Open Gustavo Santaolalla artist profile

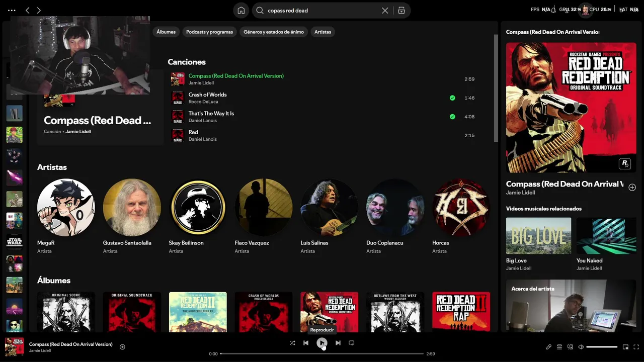coord(132,215)
